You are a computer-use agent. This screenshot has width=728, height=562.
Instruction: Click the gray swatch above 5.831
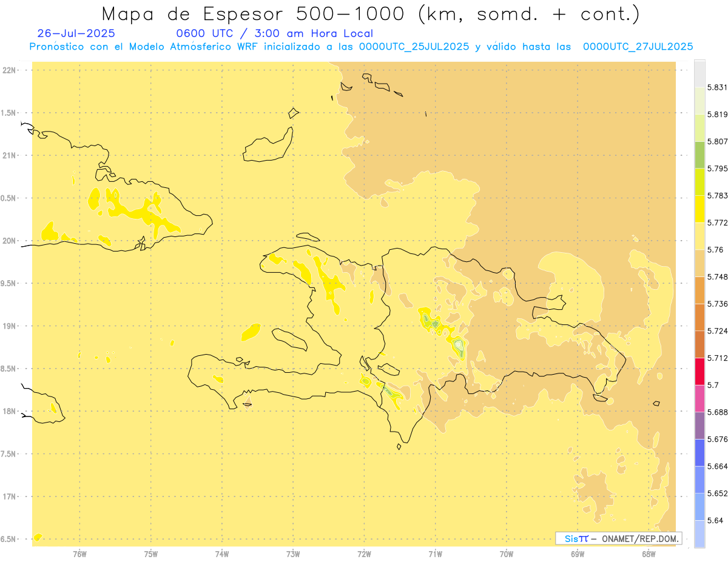click(699, 73)
